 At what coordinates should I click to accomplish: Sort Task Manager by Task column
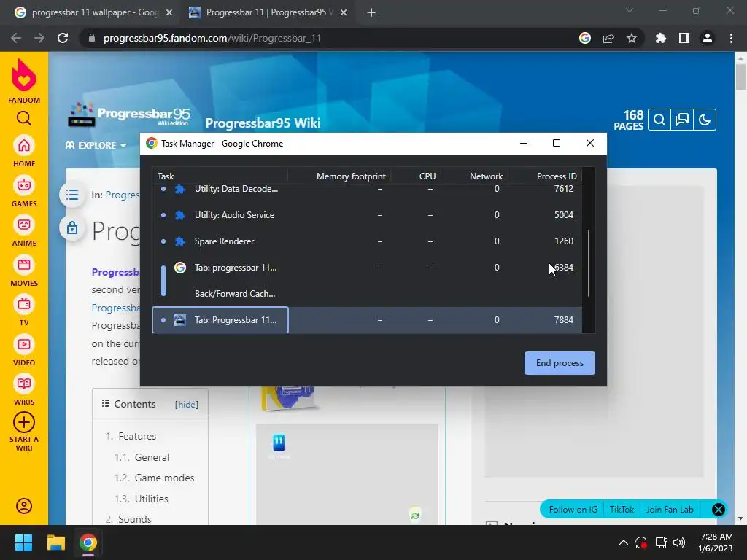pyautogui.click(x=166, y=176)
